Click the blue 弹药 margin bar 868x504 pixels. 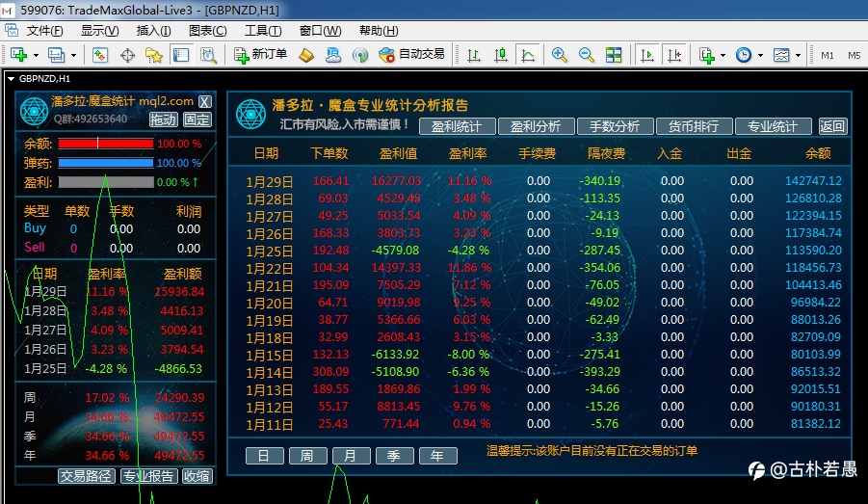(106, 163)
